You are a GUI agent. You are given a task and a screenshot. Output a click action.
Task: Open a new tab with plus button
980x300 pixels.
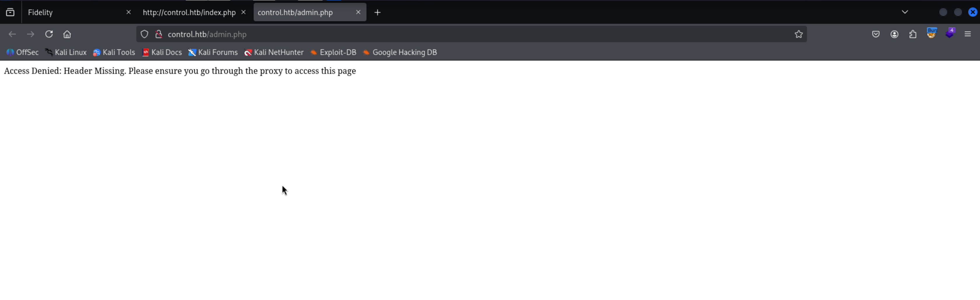pyautogui.click(x=377, y=12)
